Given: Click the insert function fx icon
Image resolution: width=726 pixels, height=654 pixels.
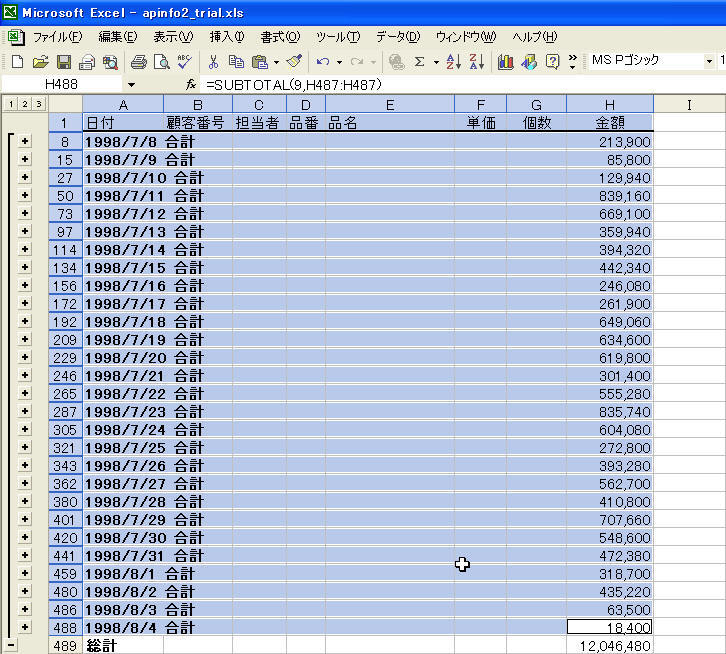Looking at the screenshot, I should 190,85.
